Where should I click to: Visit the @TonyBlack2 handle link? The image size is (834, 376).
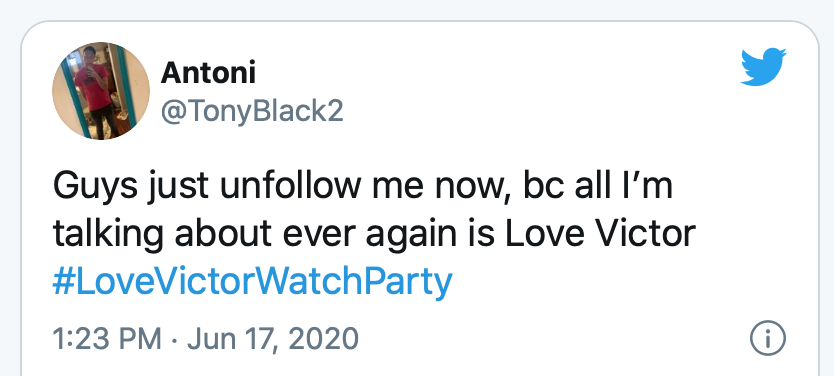coord(252,111)
